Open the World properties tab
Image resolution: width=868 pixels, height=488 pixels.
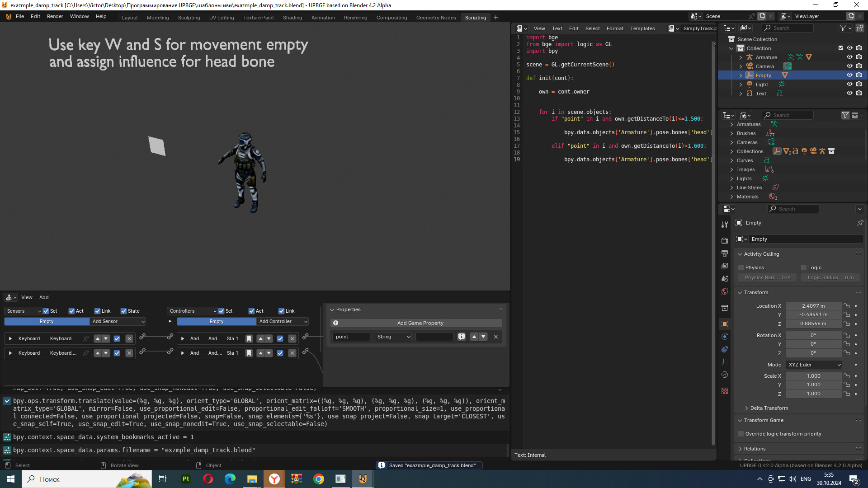tap(725, 291)
